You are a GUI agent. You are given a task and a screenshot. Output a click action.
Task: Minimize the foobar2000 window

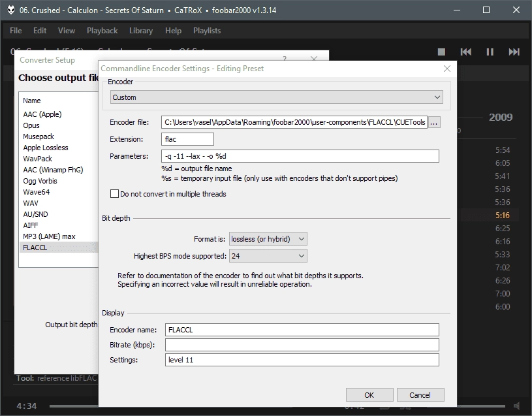point(457,10)
